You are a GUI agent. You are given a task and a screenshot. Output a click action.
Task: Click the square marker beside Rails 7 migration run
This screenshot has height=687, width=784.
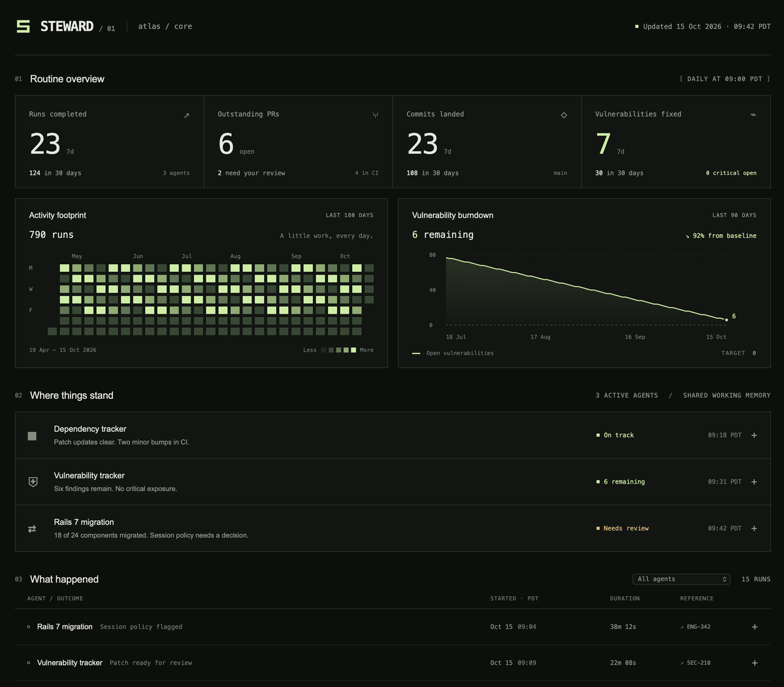click(x=29, y=627)
